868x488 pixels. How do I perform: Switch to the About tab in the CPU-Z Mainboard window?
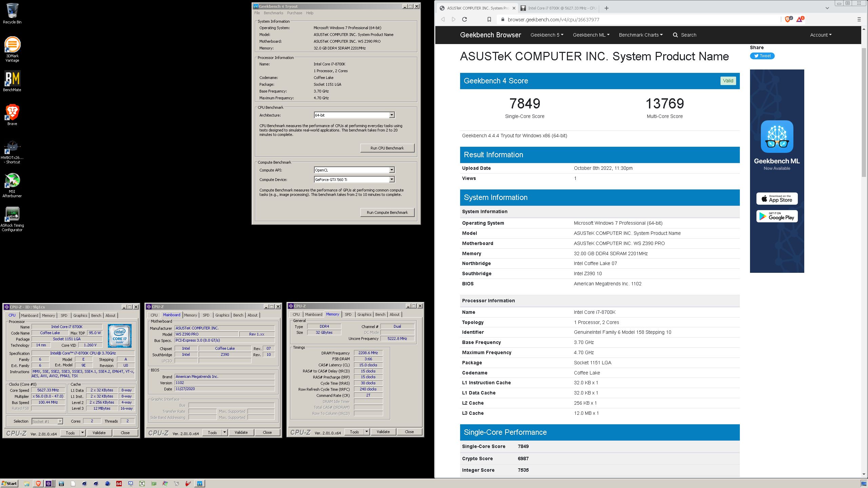tap(252, 315)
